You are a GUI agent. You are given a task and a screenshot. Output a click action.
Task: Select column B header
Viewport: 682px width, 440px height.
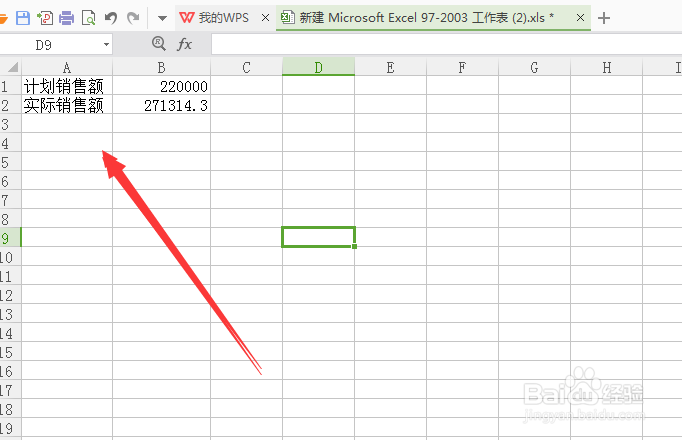pyautogui.click(x=161, y=67)
